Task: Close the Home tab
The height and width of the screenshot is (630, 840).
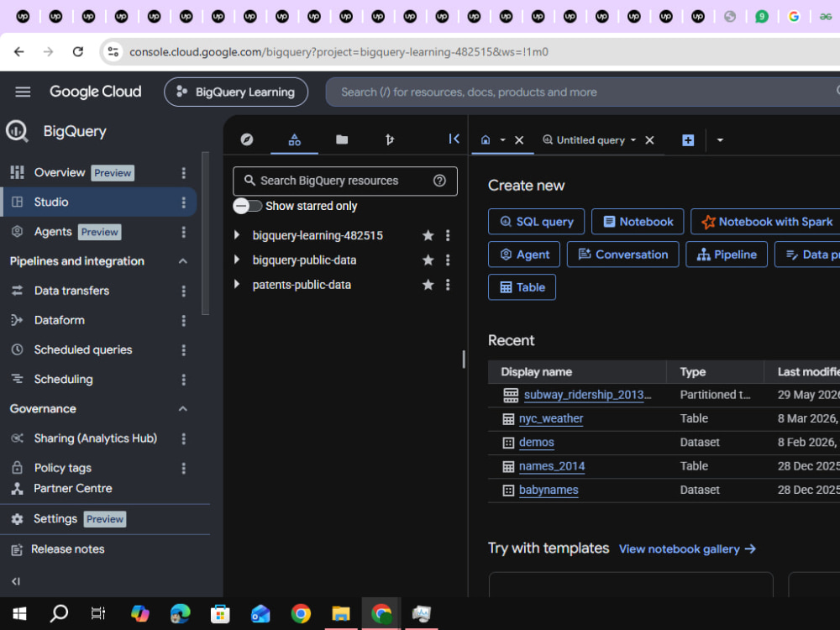Action: click(518, 140)
